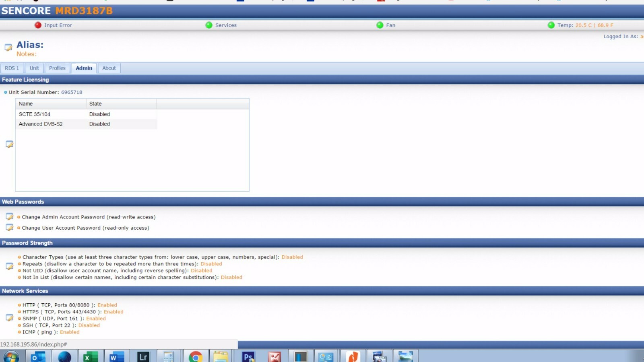Screen dimensions: 644x362
Task: Click the Not UID Disabled value
Action: (x=201, y=271)
